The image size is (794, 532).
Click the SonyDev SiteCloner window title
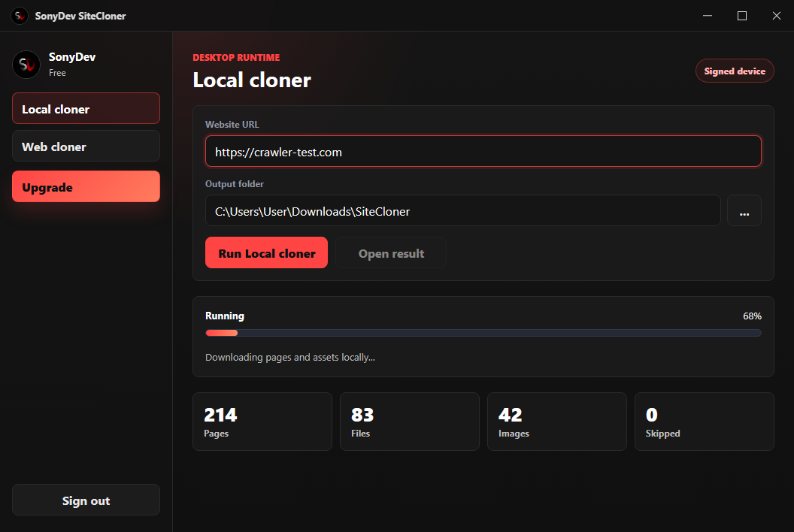coord(80,16)
